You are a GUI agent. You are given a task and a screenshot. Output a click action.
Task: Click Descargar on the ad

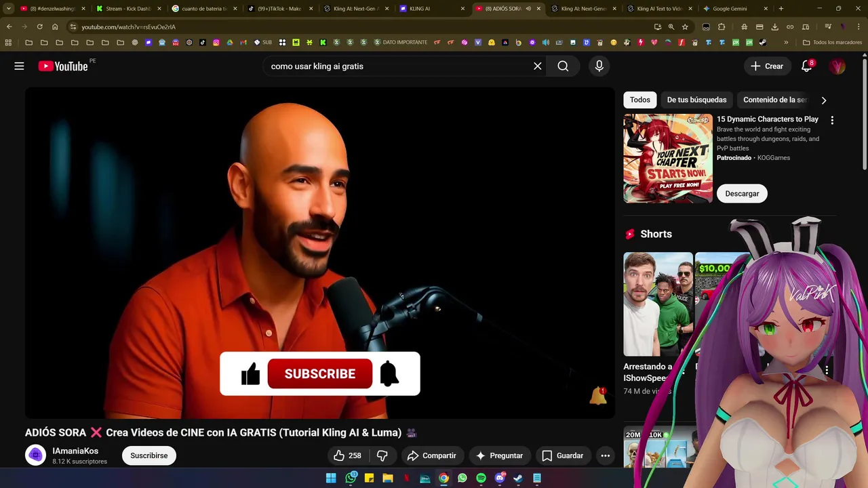[742, 193]
